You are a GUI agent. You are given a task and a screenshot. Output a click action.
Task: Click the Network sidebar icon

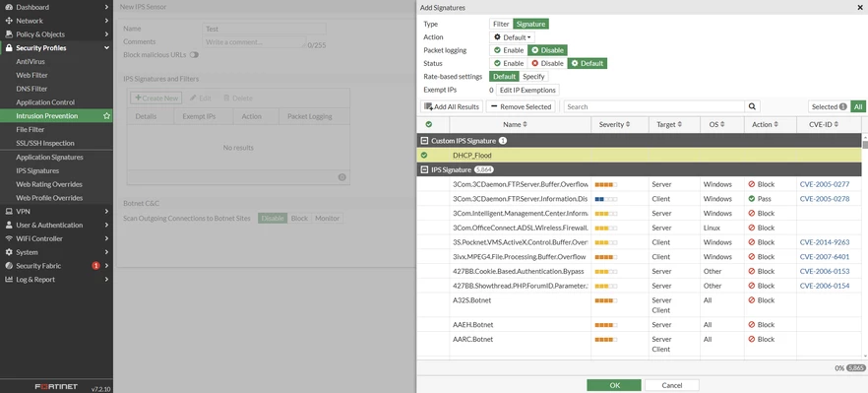(x=9, y=21)
